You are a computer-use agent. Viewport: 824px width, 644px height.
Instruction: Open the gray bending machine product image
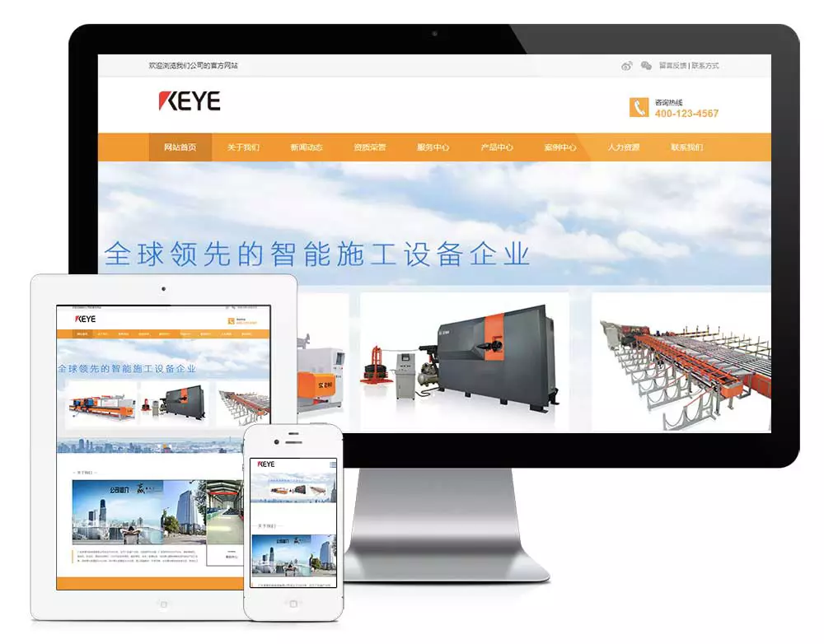click(x=465, y=362)
